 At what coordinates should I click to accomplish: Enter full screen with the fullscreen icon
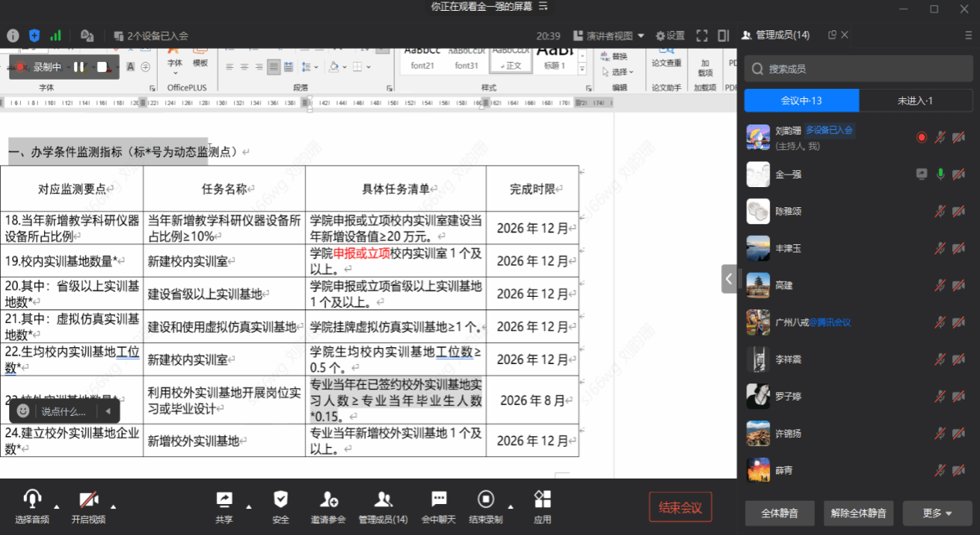[702, 36]
